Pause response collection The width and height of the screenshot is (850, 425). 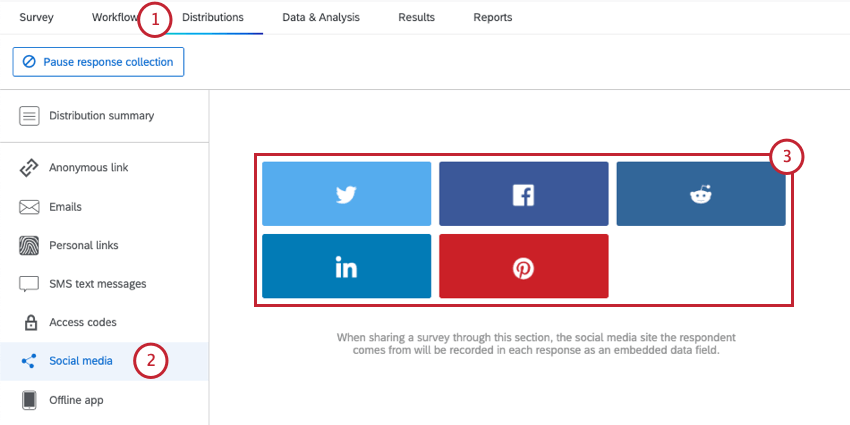[98, 62]
